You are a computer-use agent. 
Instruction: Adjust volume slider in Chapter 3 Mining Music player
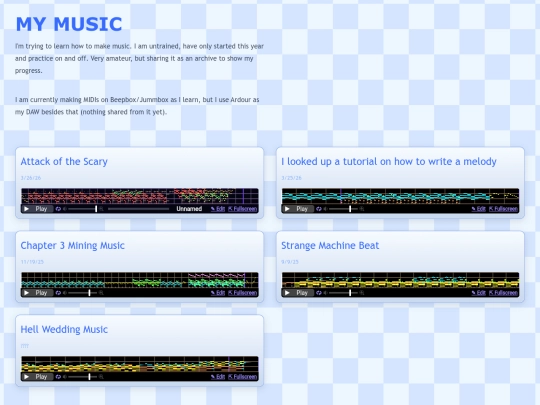(83, 293)
